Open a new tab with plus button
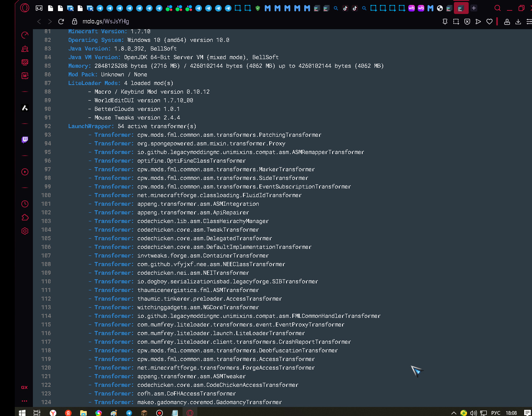532x416 pixels. tap(474, 8)
